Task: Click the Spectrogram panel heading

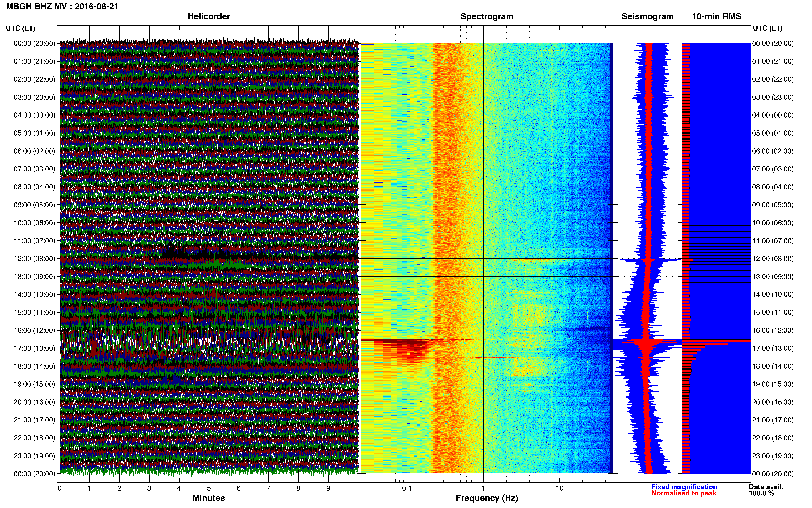Action: point(487,16)
